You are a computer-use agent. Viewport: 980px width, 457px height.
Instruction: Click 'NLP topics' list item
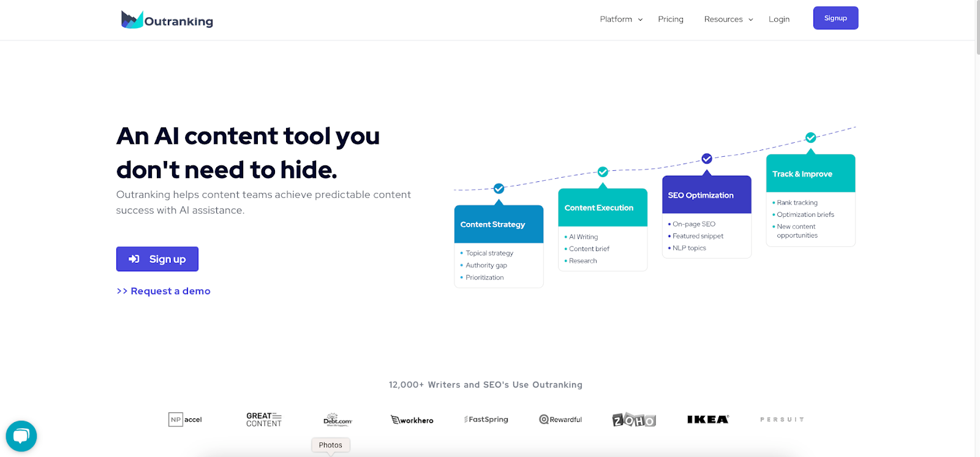pyautogui.click(x=688, y=248)
